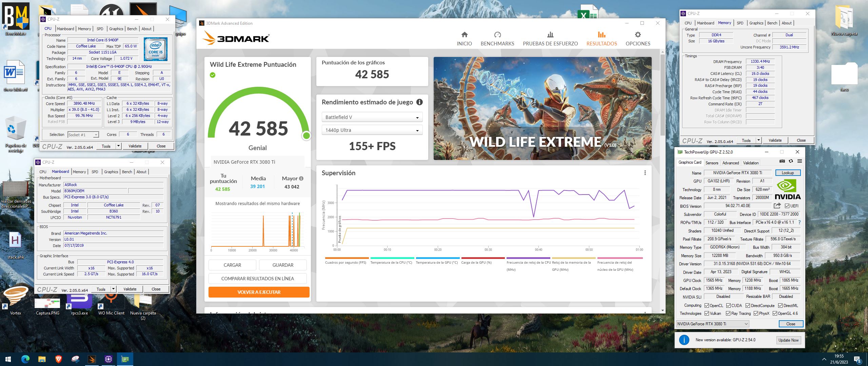Switch to GPU-Z from the taskbar
Screen dimensions: 868x366
[x=125, y=359]
